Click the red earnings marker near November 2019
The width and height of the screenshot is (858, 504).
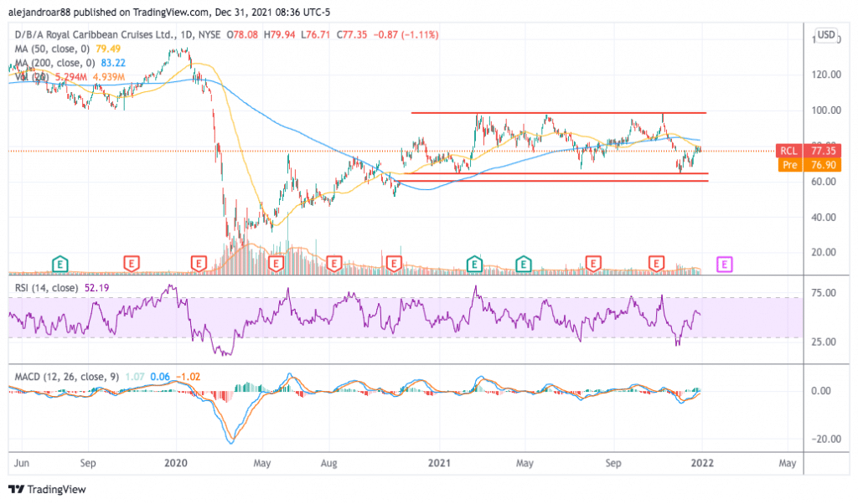pyautogui.click(x=131, y=265)
